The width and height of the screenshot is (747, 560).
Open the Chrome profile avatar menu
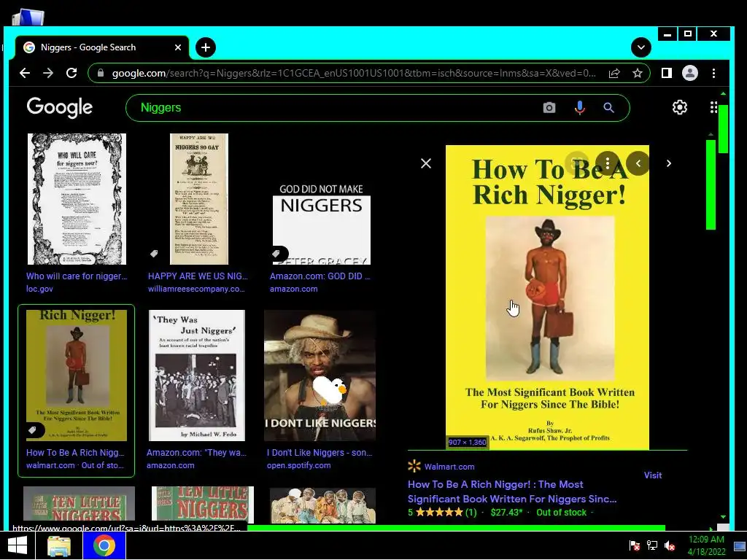(x=690, y=73)
